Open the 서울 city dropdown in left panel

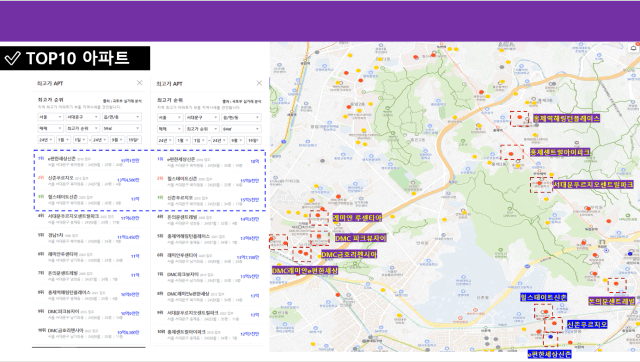(x=50, y=117)
